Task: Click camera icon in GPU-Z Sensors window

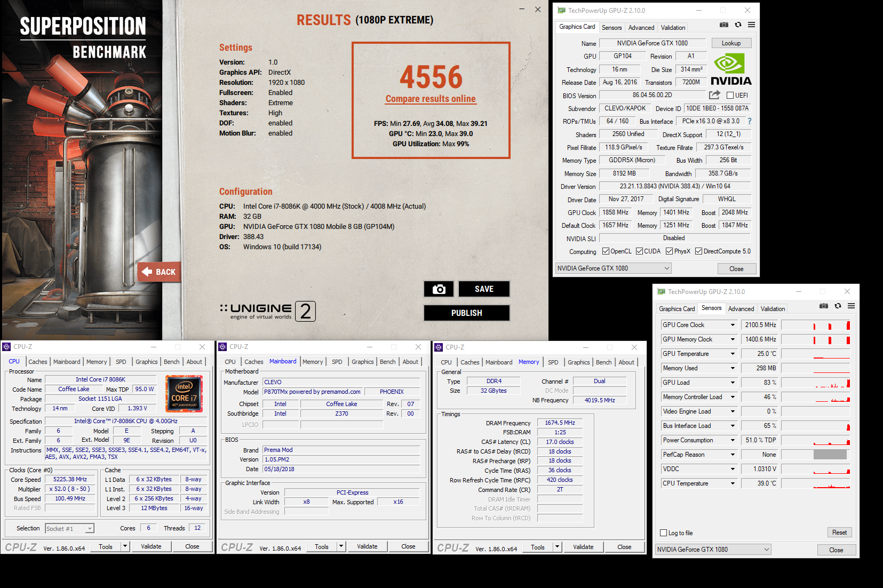Action: (x=823, y=306)
